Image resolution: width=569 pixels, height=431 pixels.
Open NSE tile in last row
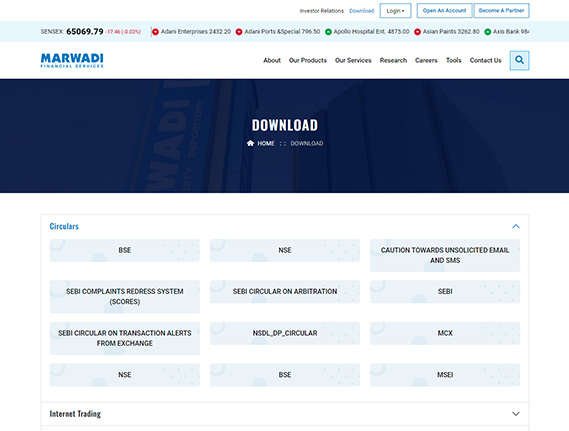pyautogui.click(x=124, y=375)
